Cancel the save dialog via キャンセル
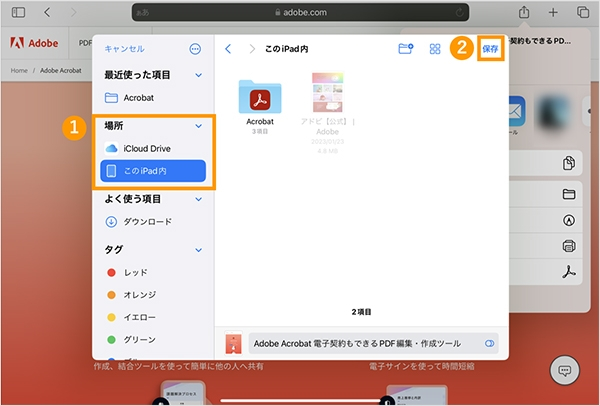Image resolution: width=600 pixels, height=406 pixels. [x=124, y=49]
